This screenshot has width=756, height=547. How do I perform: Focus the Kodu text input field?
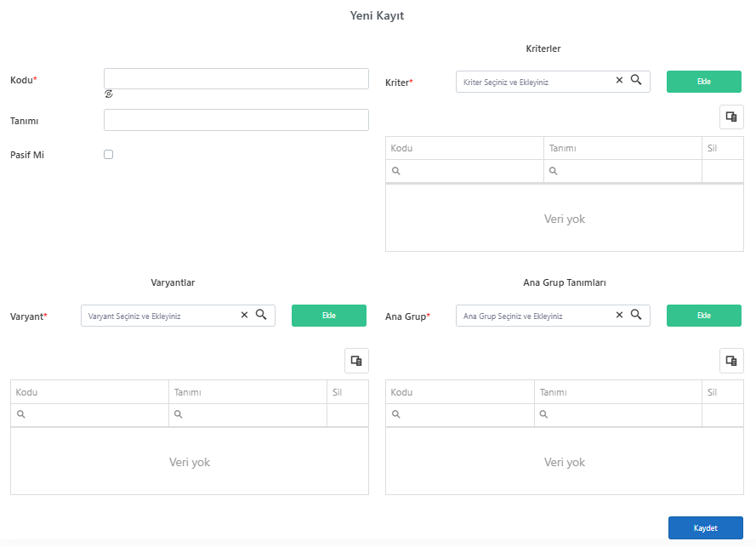236,78
